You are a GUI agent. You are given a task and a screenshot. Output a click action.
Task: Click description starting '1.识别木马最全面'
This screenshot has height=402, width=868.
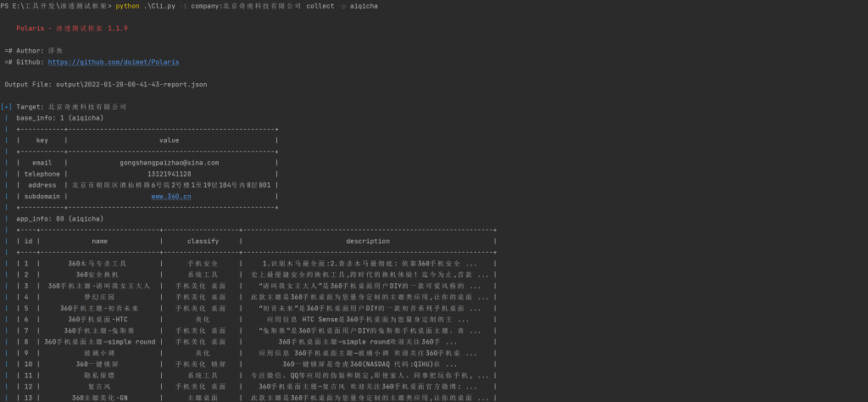pos(370,264)
